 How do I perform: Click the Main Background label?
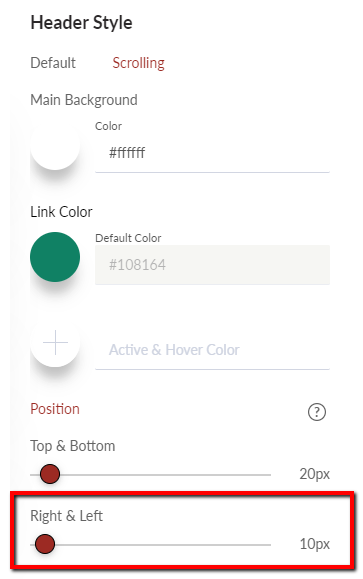84,100
